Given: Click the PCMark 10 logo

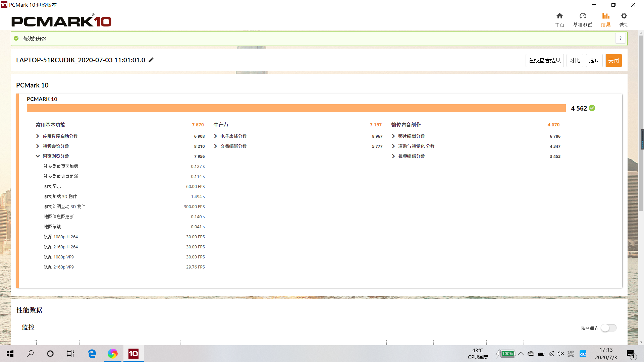Looking at the screenshot, I should [61, 21].
